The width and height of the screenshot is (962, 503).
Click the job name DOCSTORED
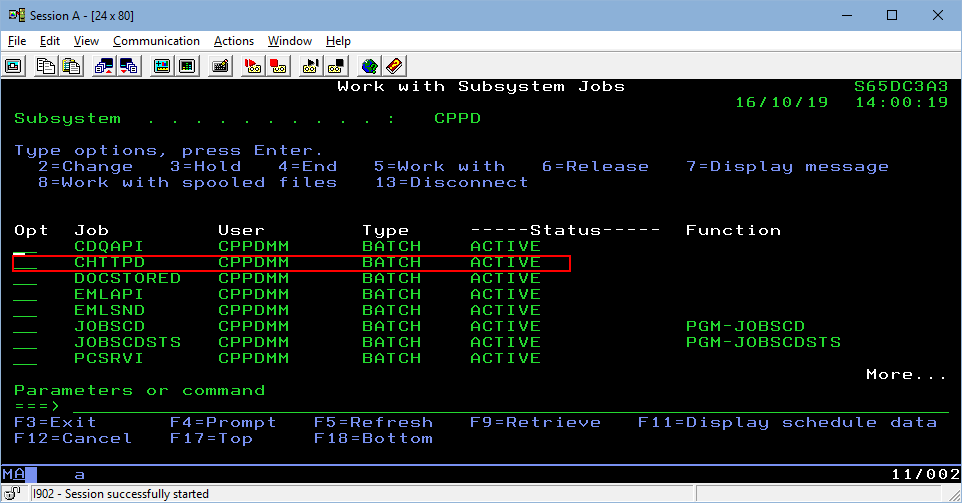tap(127, 278)
